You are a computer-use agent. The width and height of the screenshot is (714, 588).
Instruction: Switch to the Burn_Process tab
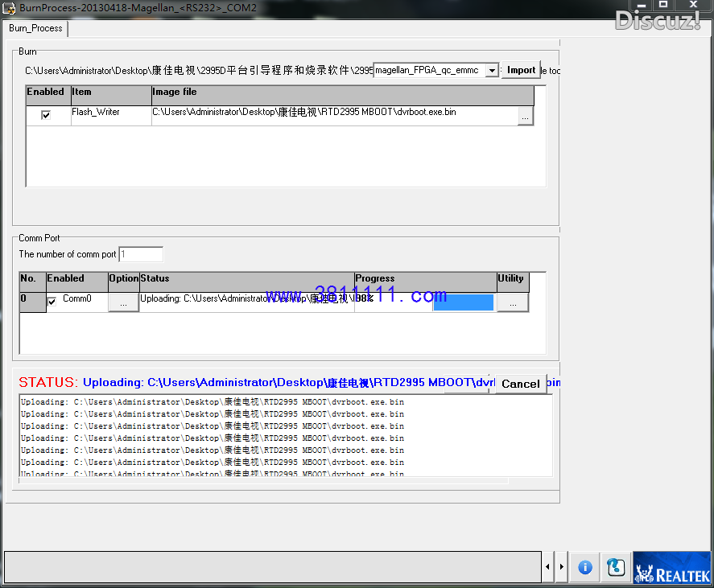[35, 28]
